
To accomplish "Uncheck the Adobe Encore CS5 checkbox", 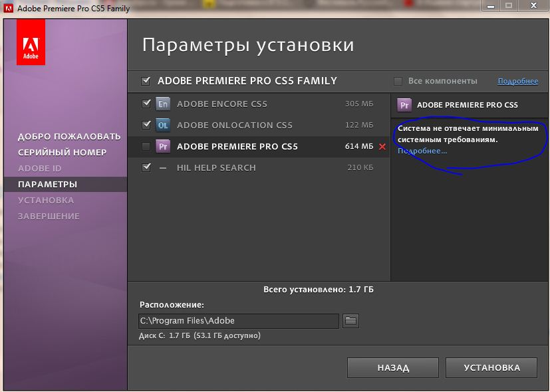I will coord(146,104).
